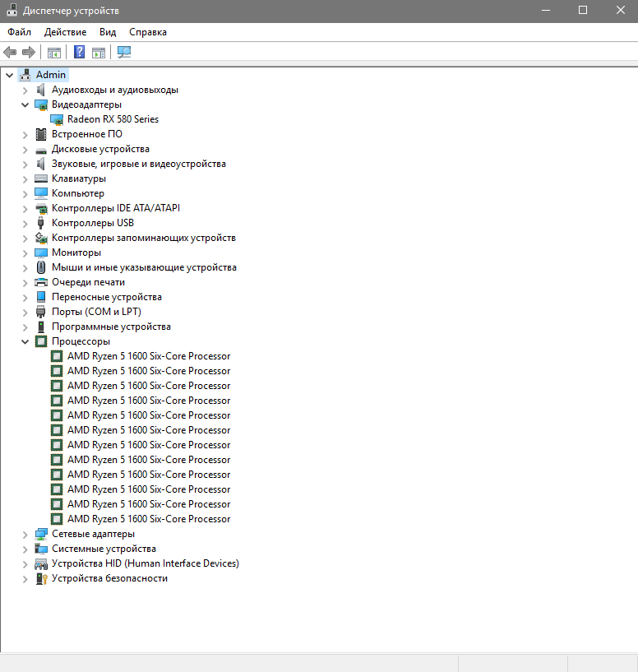Expand the Компьютер node
Viewport: 638px width, 672px height.
pyautogui.click(x=25, y=194)
